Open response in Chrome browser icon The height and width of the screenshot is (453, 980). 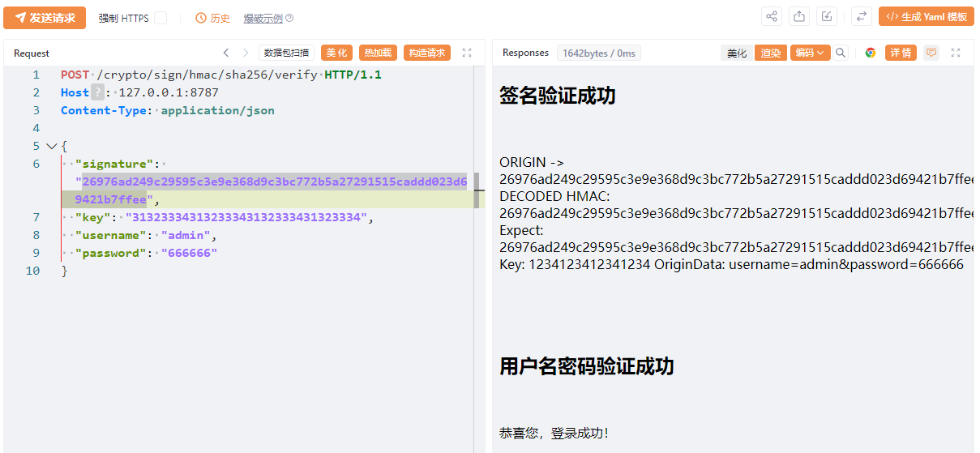pyautogui.click(x=871, y=53)
